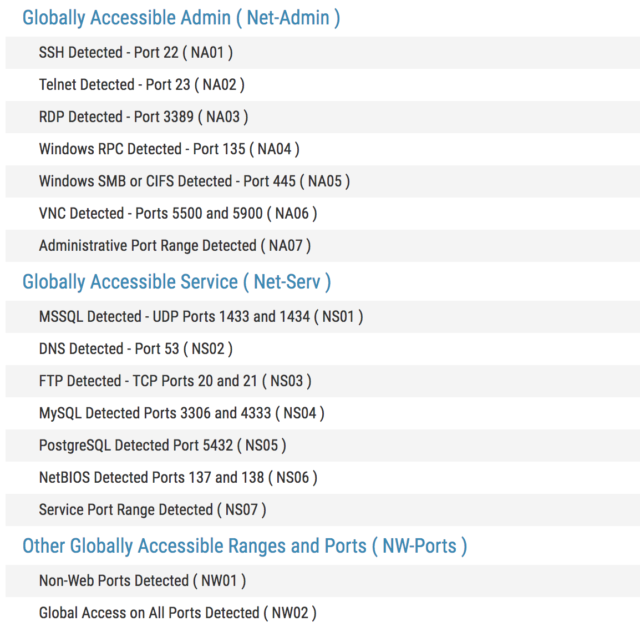Screen dimensions: 640x637
Task: Open FTP Detected - TCP Ports 20 and 21
Action: 175,381
